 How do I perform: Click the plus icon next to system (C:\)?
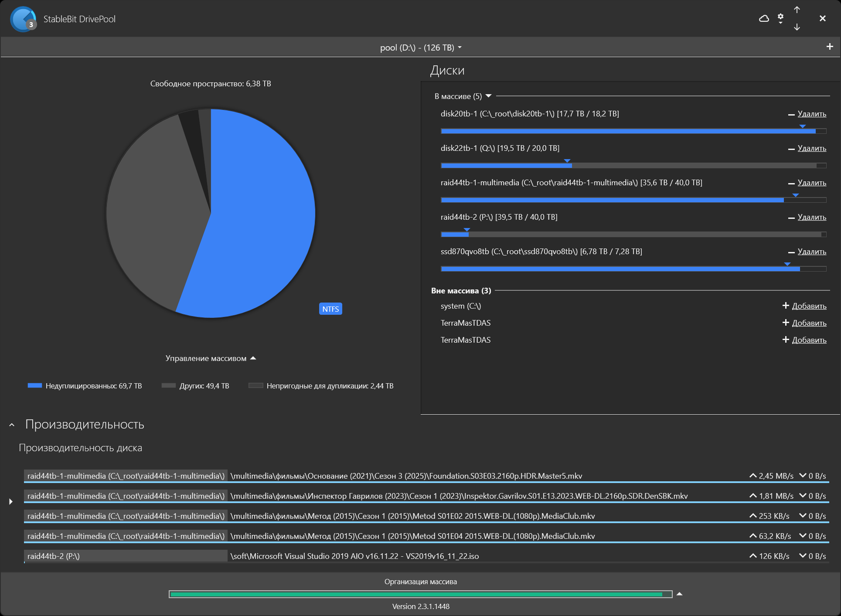(x=786, y=306)
